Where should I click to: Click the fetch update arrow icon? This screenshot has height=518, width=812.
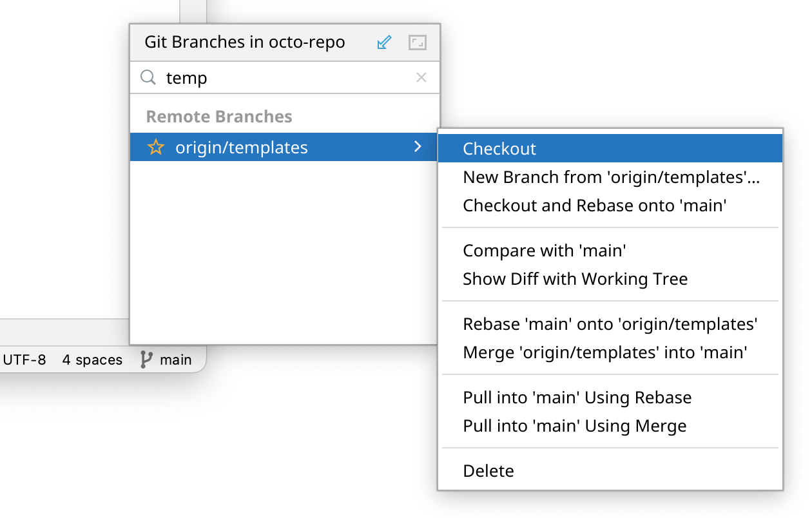[384, 43]
